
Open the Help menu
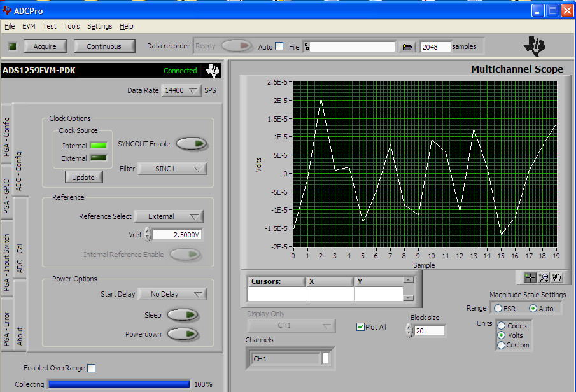tap(127, 26)
